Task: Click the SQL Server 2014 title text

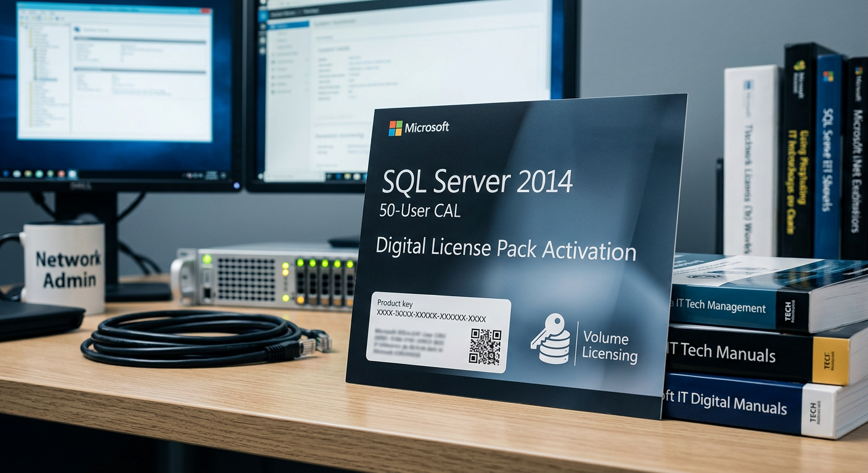Action: coord(477,182)
